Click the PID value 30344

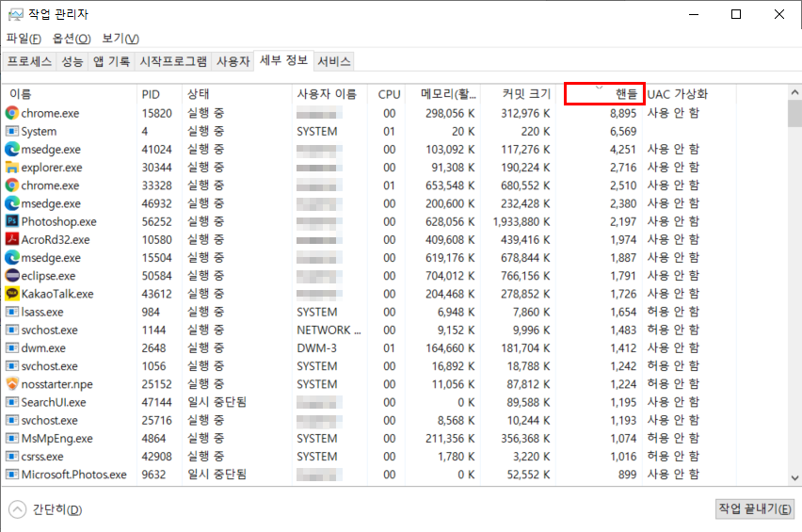pos(156,168)
